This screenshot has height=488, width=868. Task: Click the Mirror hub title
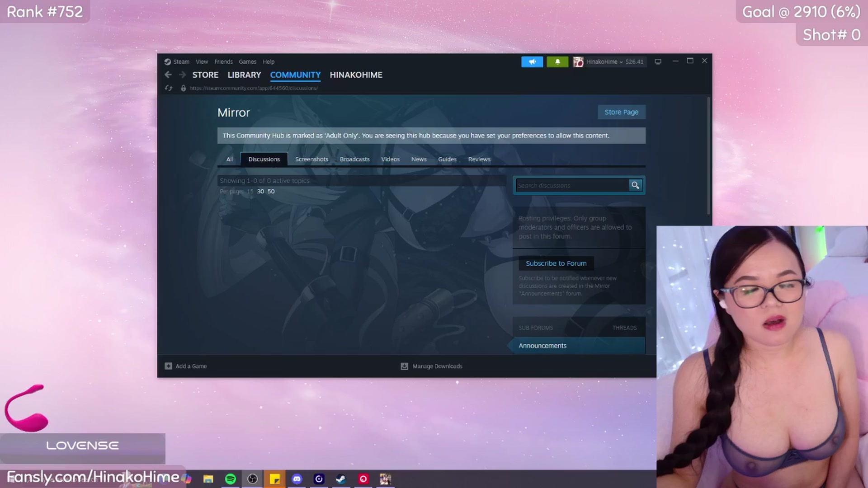click(233, 113)
